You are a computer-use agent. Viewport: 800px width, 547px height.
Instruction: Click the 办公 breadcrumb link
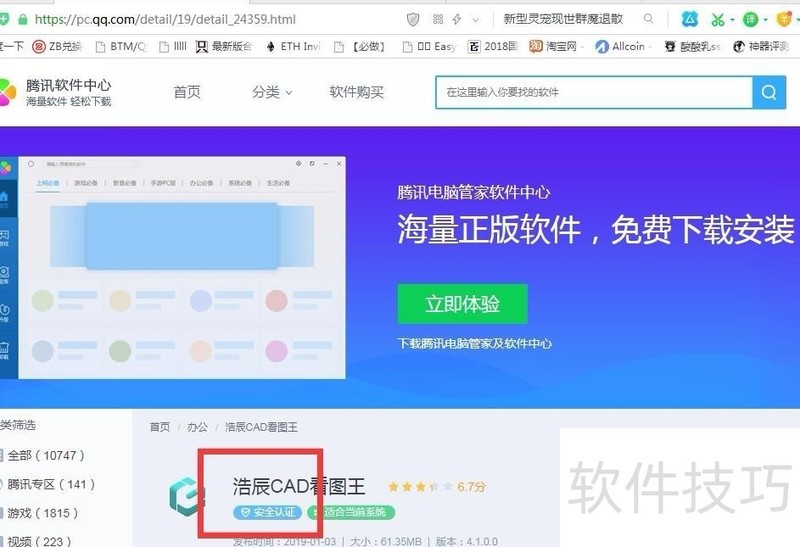pyautogui.click(x=197, y=427)
